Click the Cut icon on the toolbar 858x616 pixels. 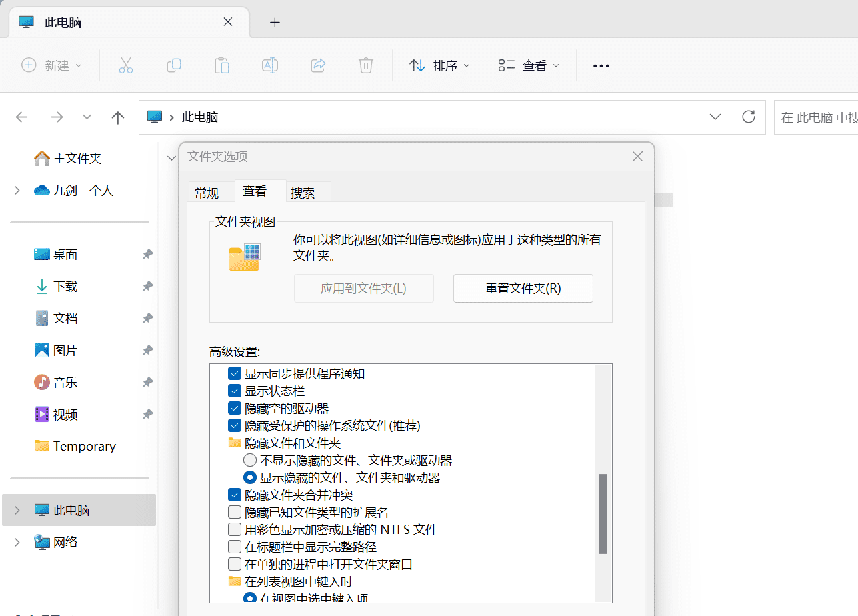click(x=126, y=65)
